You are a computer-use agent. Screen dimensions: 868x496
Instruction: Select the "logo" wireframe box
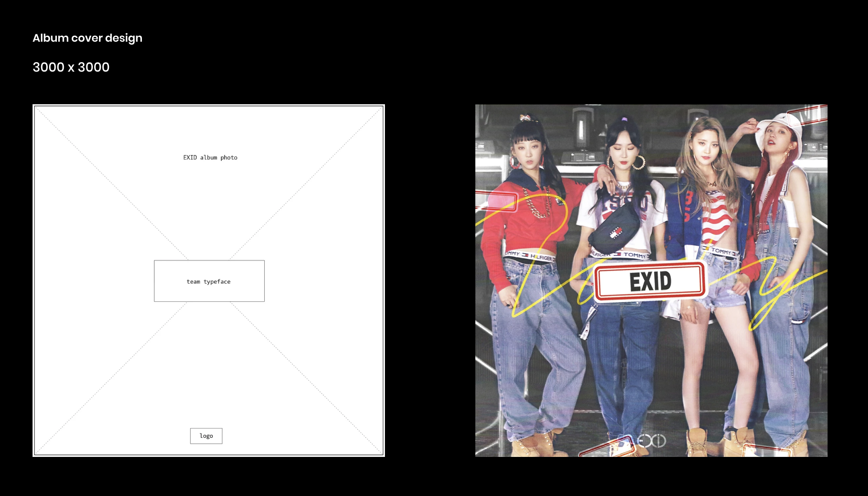point(206,436)
